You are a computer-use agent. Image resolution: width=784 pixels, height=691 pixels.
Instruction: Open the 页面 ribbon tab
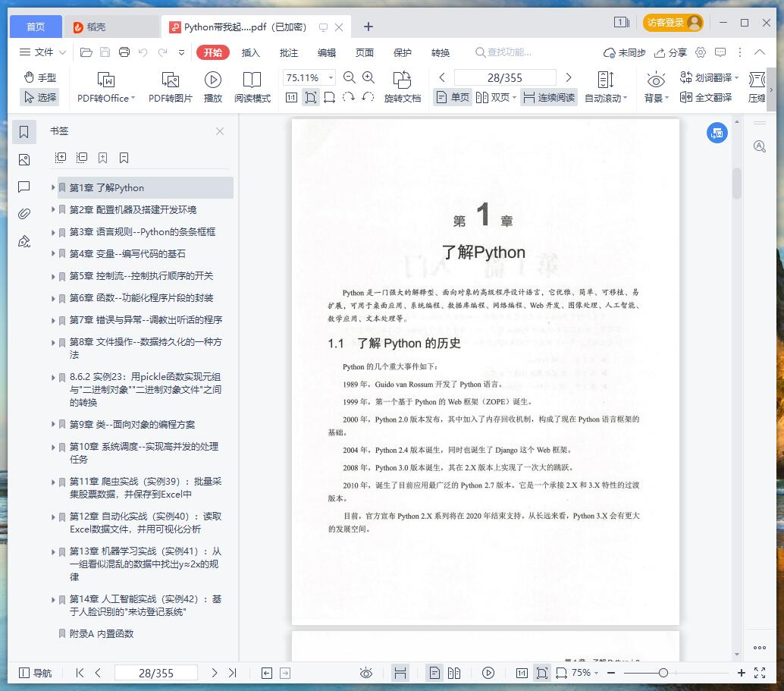[x=365, y=52]
